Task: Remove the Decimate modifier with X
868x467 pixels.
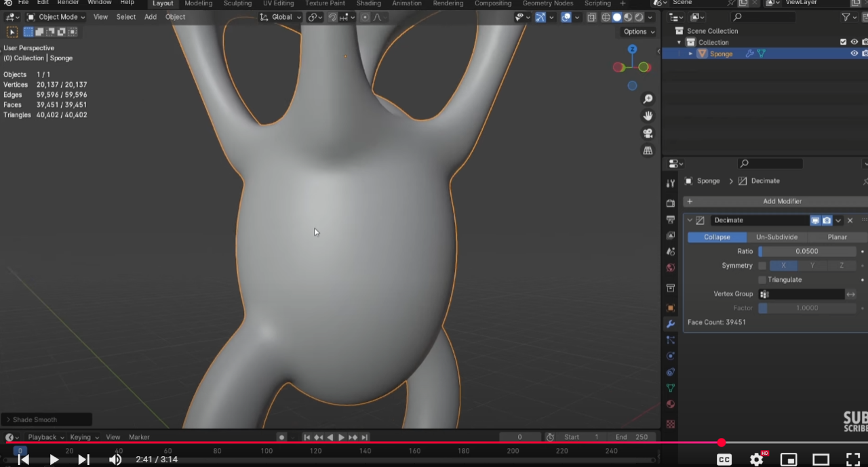Action: pos(850,220)
